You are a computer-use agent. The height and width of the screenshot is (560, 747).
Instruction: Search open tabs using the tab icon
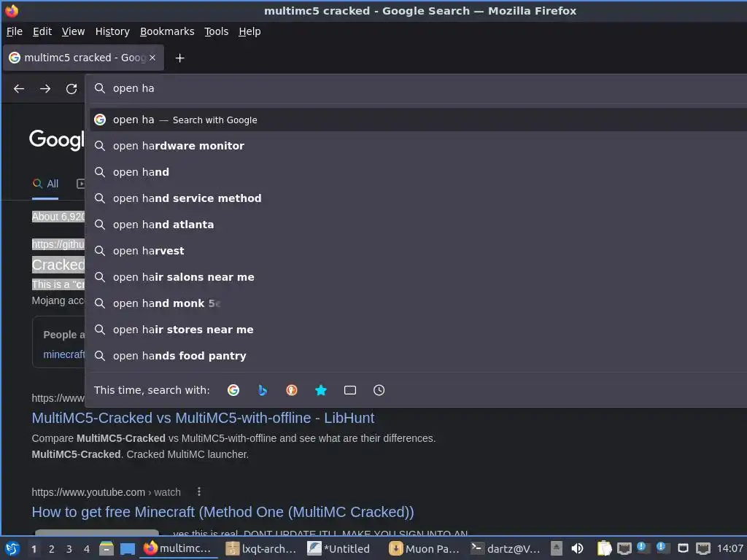(350, 391)
